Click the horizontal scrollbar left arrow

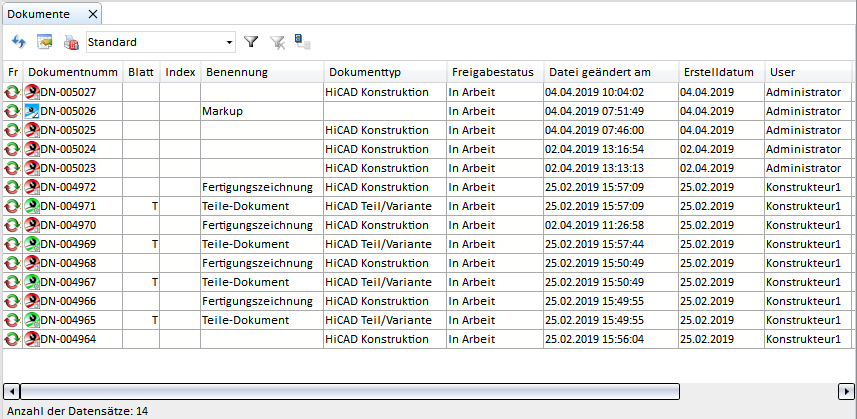[11, 391]
